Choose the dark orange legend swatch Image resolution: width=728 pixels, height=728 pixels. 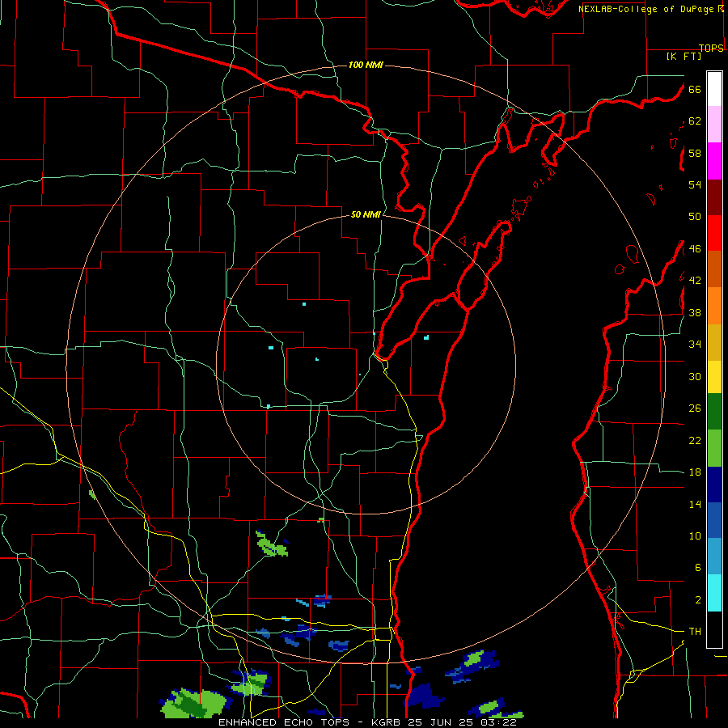[714, 269]
